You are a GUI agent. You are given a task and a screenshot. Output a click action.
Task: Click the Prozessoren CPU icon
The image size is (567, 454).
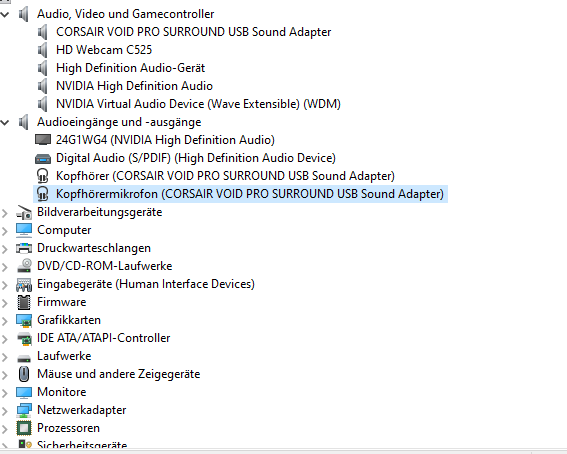(x=24, y=428)
